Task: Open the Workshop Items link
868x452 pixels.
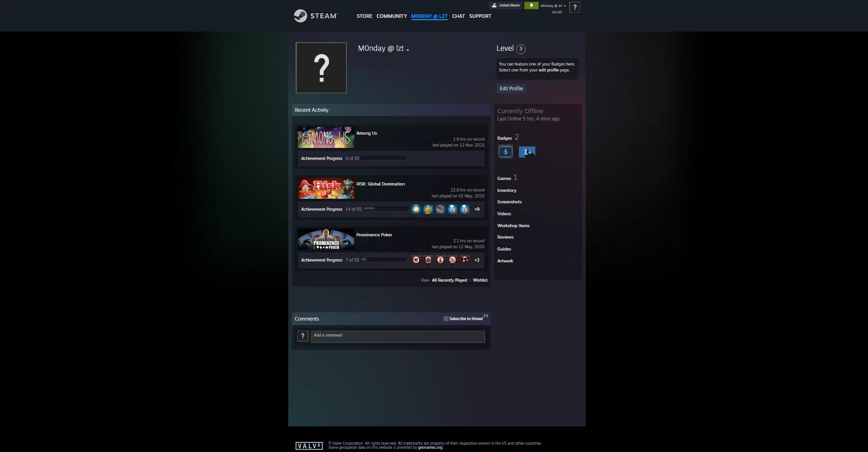Action: click(x=513, y=226)
